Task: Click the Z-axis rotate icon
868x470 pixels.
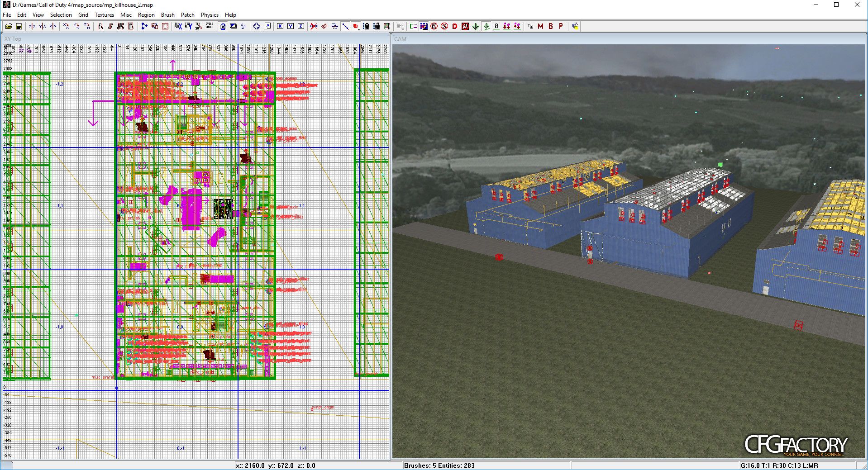Action: [x=87, y=26]
